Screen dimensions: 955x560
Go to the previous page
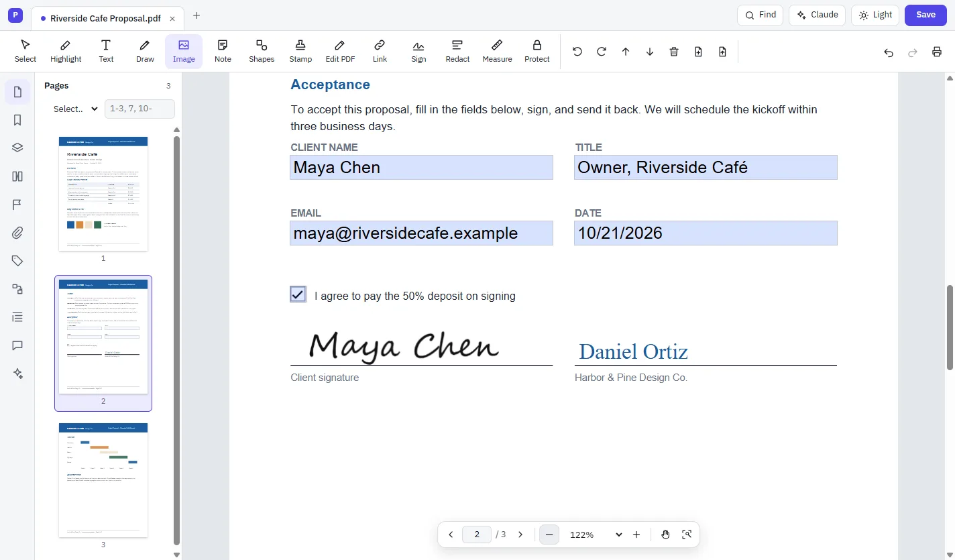pyautogui.click(x=451, y=535)
